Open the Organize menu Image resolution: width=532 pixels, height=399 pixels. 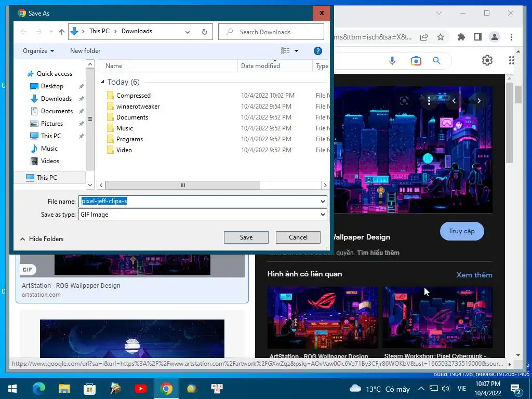click(x=38, y=51)
